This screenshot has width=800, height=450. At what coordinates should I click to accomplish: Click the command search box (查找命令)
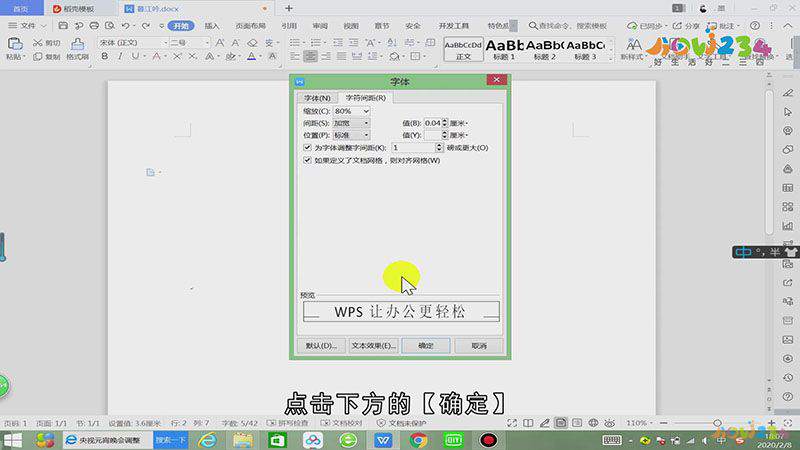(x=568, y=26)
